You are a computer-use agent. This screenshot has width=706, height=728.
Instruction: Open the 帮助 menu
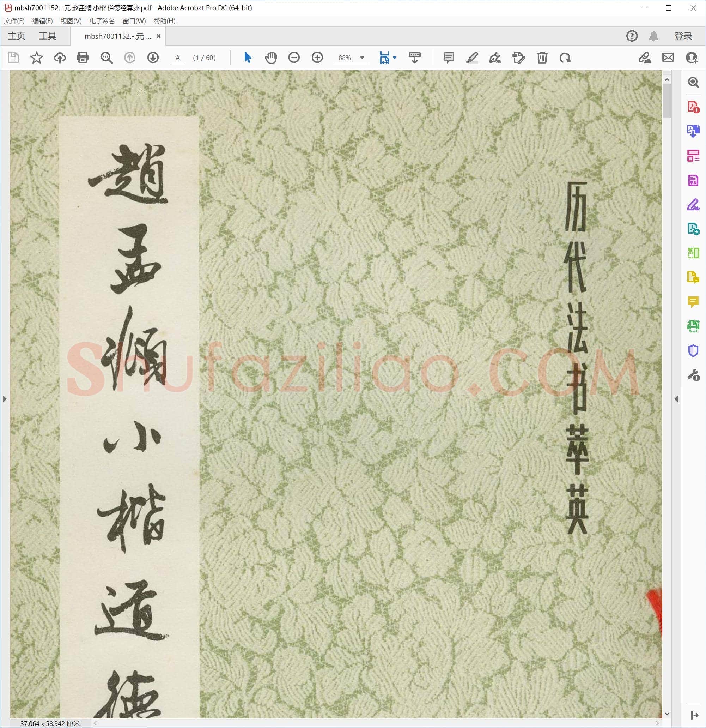click(x=164, y=21)
